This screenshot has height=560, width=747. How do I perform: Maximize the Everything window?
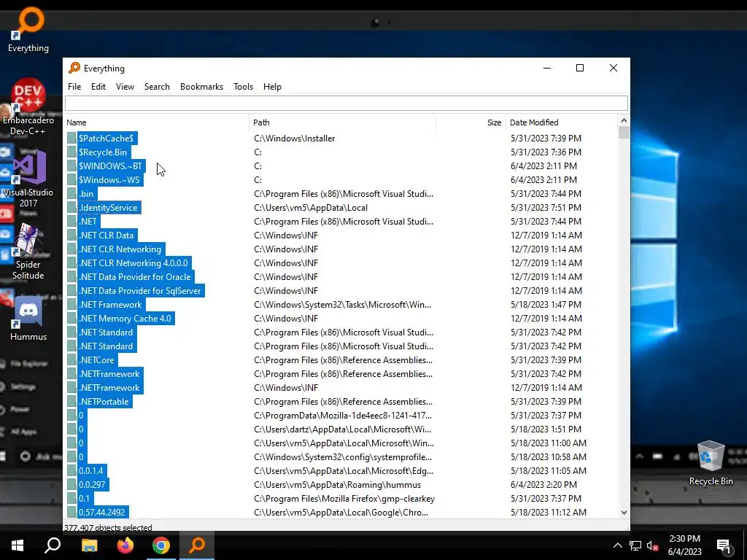point(580,68)
